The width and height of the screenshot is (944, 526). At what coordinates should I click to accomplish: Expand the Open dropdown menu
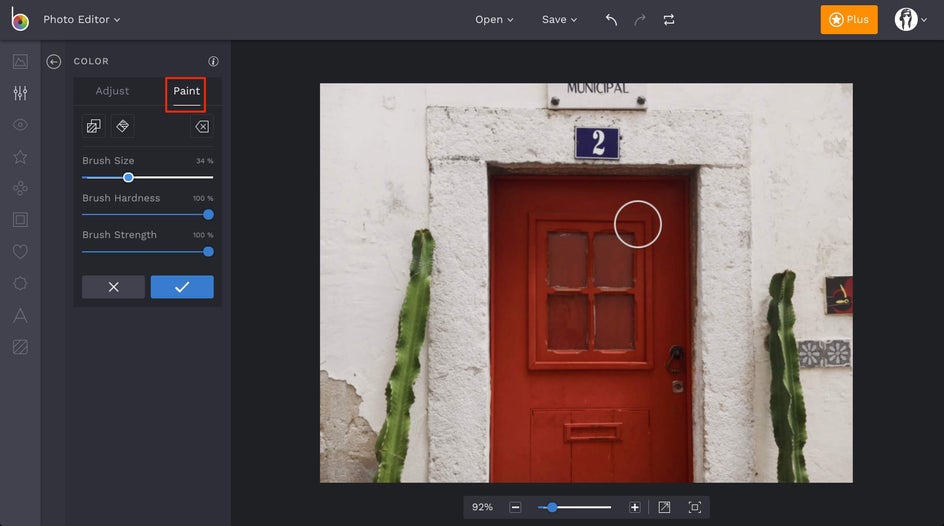coord(494,20)
